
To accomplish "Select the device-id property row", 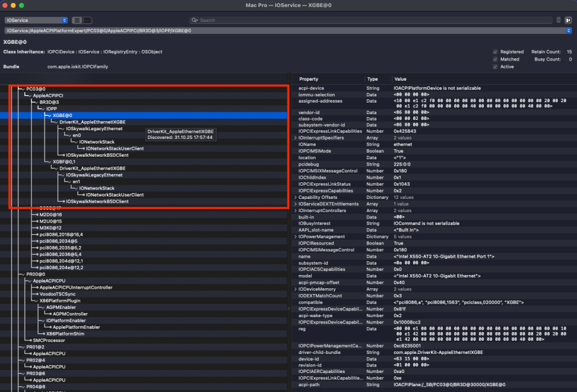I will tap(434, 359).
